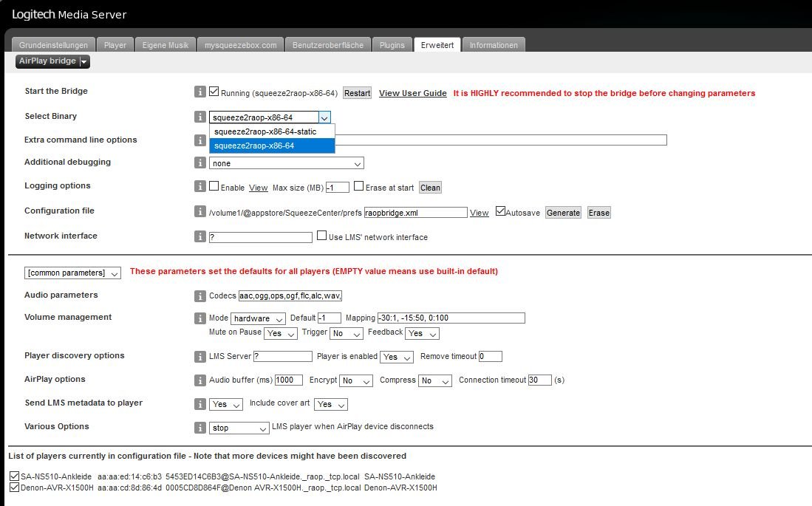Screen dimensions: 812x506
Task: Click info icon beside AirPlay options
Action: click(x=199, y=380)
